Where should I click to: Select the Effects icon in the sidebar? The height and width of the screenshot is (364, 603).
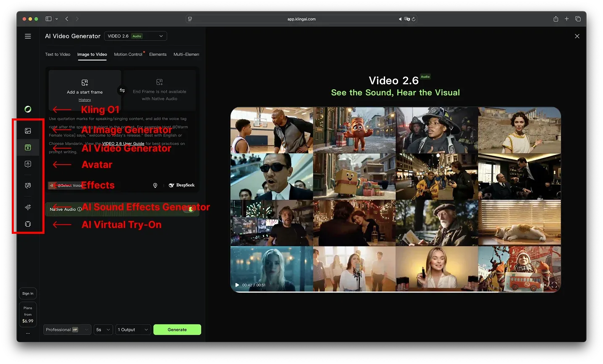(28, 185)
